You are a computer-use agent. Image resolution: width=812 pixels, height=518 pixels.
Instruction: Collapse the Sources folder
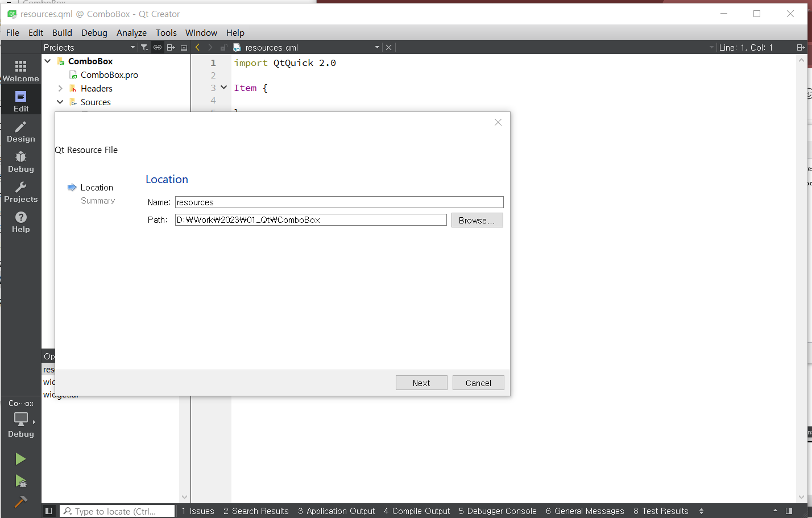click(60, 102)
